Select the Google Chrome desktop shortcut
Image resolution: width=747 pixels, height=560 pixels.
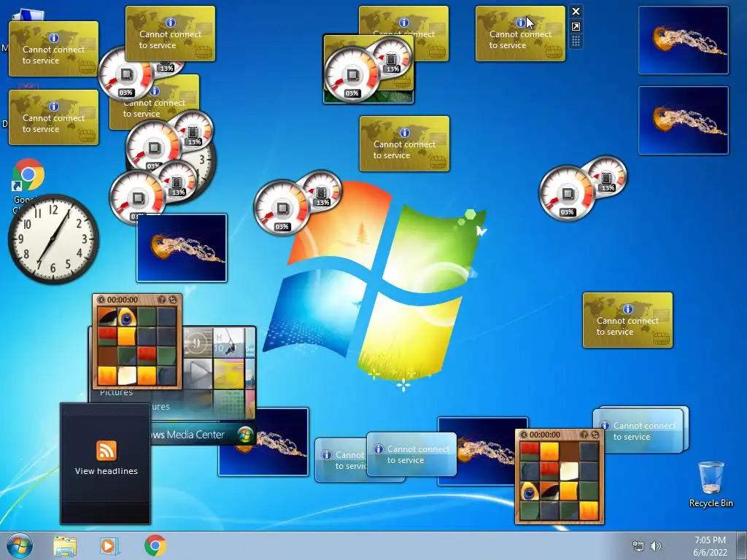point(28,175)
